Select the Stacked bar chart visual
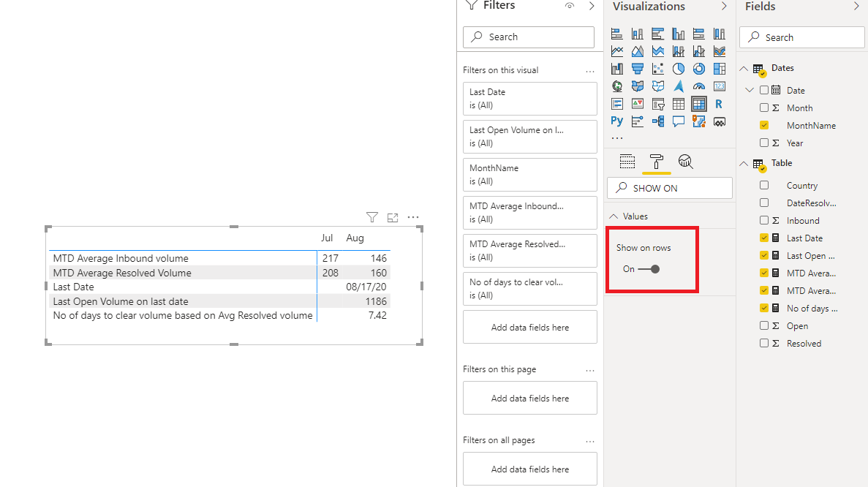Screen dimensions: 868x487 [616, 34]
